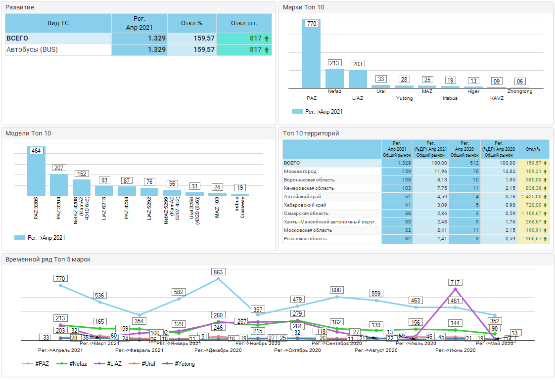Toggle the #LIAZ series legend entry
This screenshot has width=555, height=392.
coord(110,364)
